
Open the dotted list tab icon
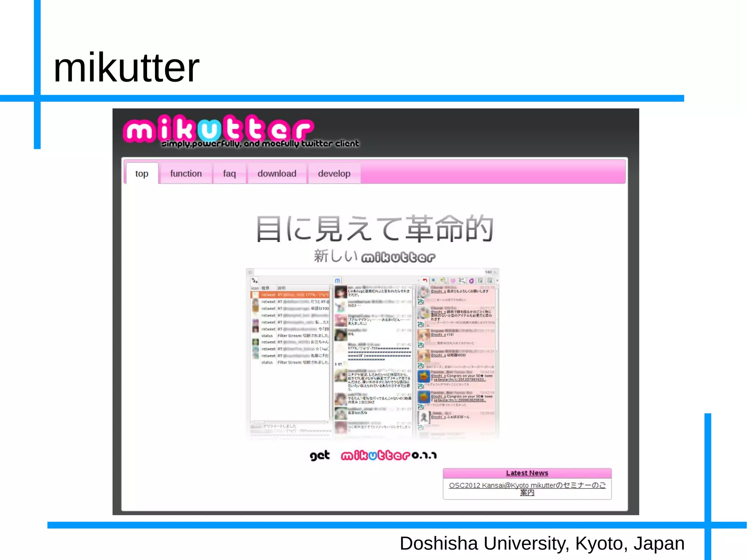tap(462, 281)
